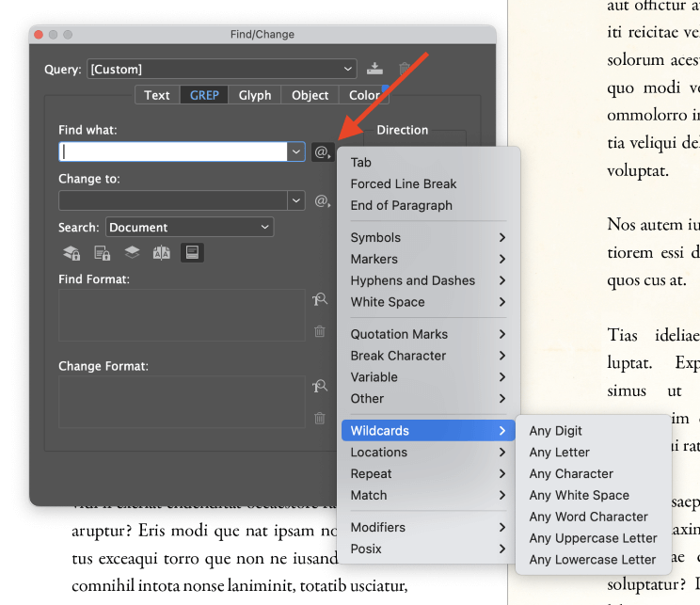Choose Any Character wildcard

[x=594, y=473]
